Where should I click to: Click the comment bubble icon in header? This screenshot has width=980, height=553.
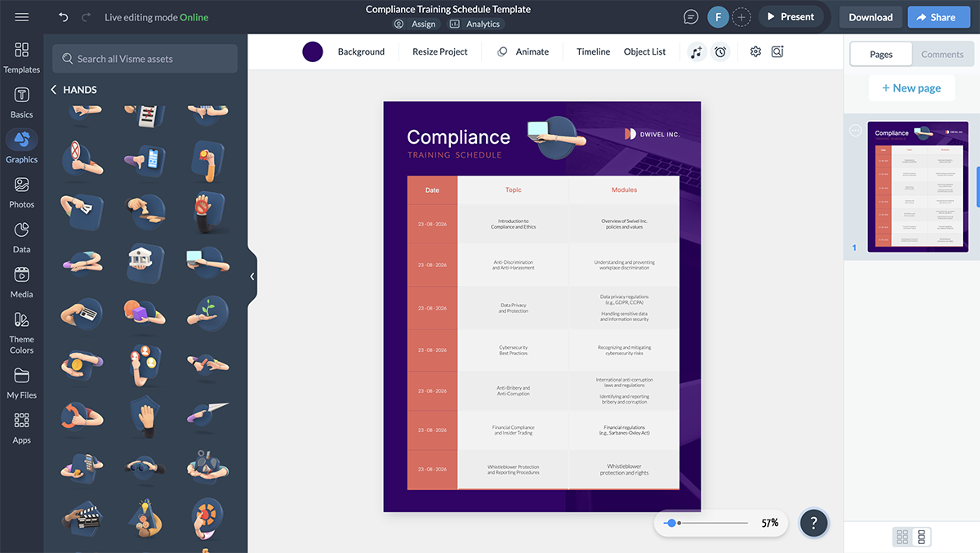pos(691,17)
